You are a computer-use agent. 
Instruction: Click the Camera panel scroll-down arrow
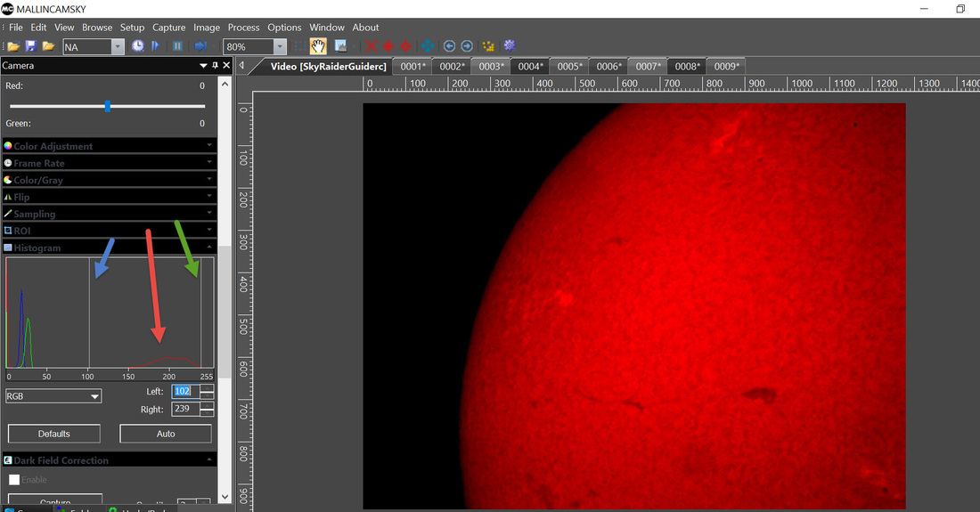[225, 496]
